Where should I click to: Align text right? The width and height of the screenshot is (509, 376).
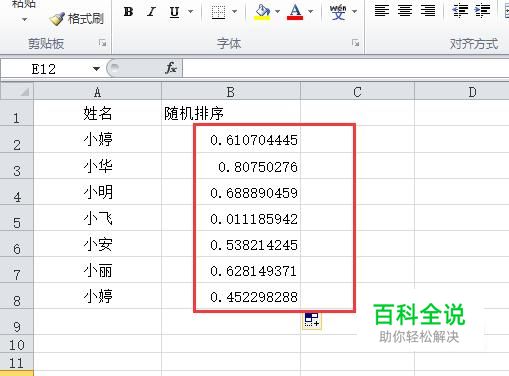[x=428, y=11]
